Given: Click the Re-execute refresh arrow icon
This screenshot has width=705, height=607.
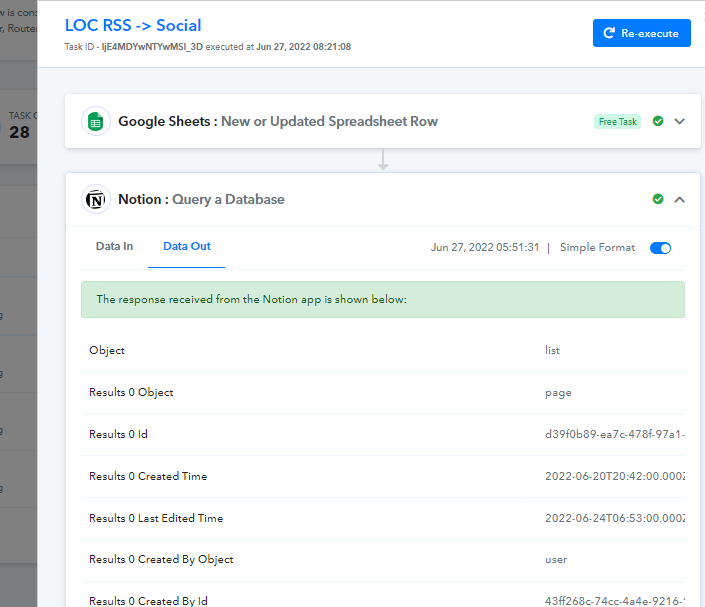Looking at the screenshot, I should point(609,33).
